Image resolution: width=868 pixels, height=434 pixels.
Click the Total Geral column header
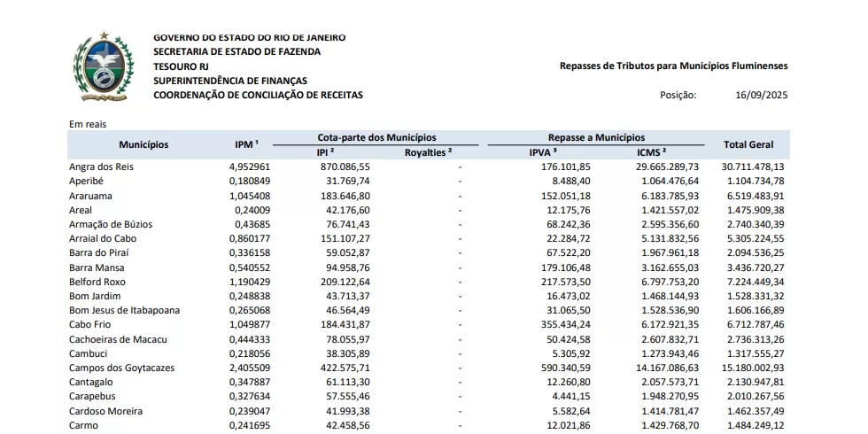click(748, 144)
